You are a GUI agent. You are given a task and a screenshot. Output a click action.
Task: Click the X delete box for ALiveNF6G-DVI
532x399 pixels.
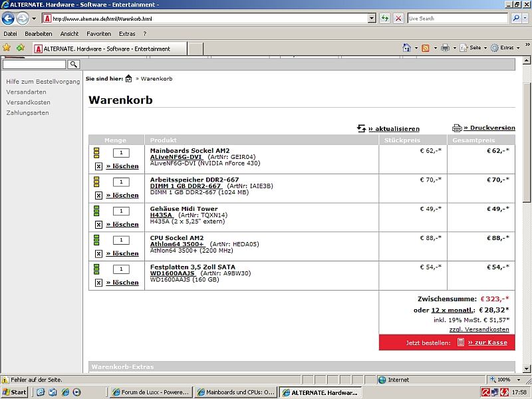pyautogui.click(x=98, y=166)
